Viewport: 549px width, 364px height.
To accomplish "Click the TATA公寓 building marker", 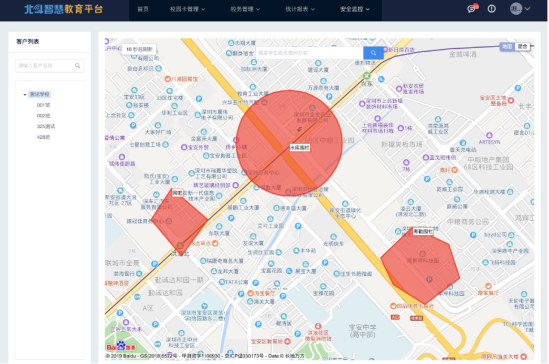I will tap(222, 282).
